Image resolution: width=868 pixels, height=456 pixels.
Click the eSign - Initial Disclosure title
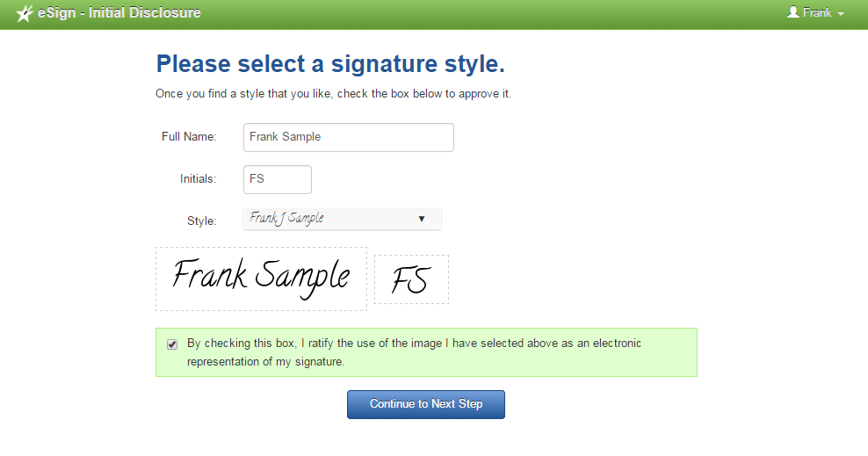[119, 12]
